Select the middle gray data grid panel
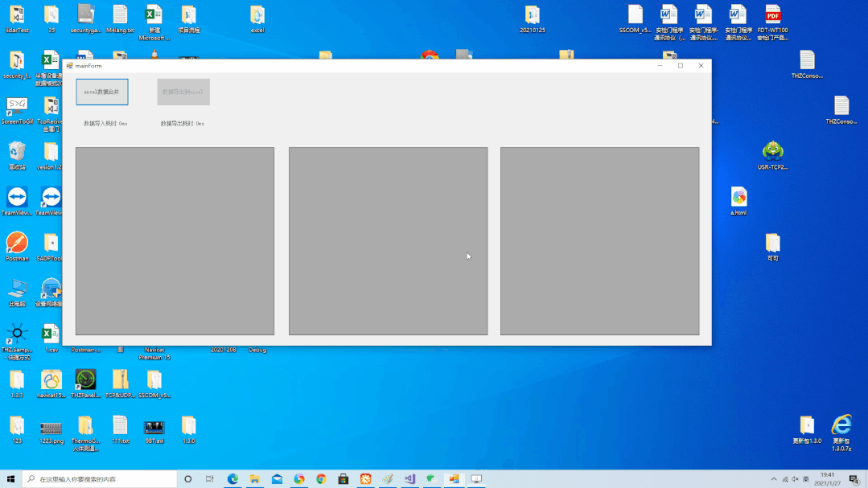The height and width of the screenshot is (488, 868). point(388,240)
